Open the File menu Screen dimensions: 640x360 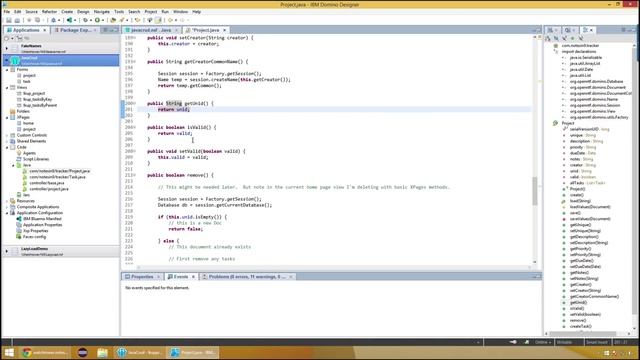coord(7,12)
